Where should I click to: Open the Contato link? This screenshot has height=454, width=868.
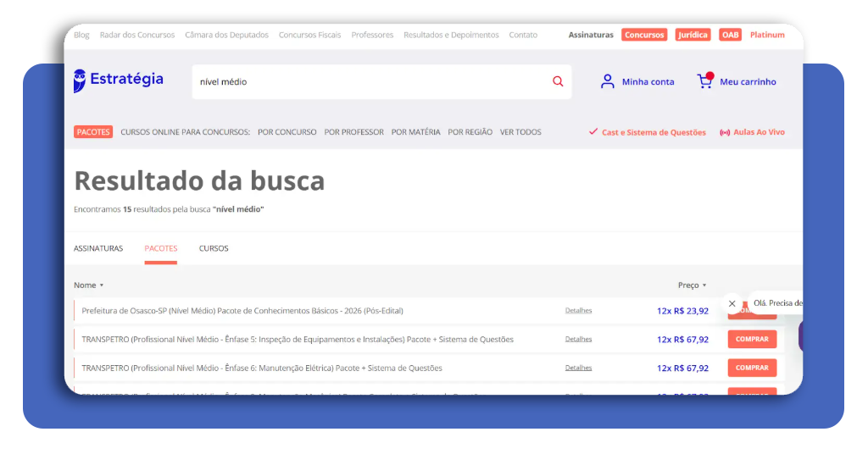tap(523, 35)
